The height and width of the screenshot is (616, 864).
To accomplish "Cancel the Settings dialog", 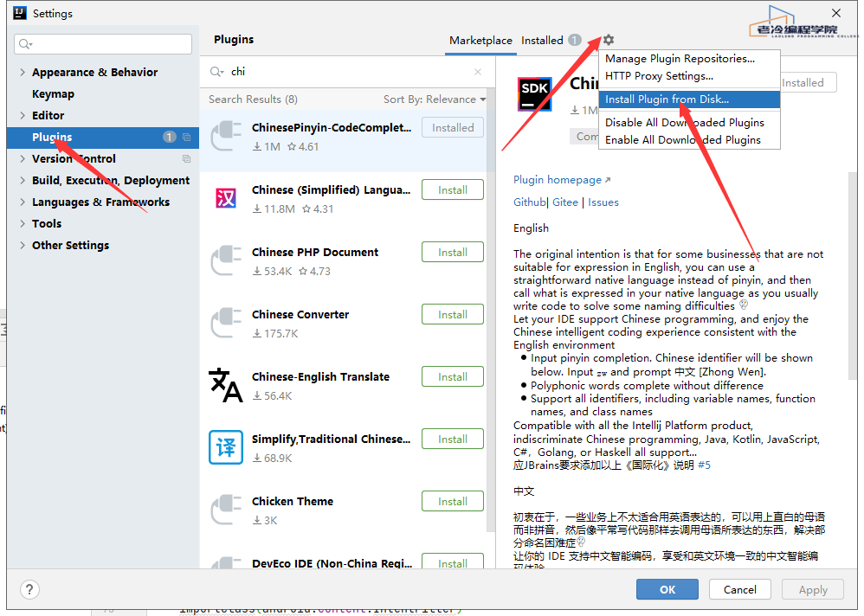I will [740, 589].
